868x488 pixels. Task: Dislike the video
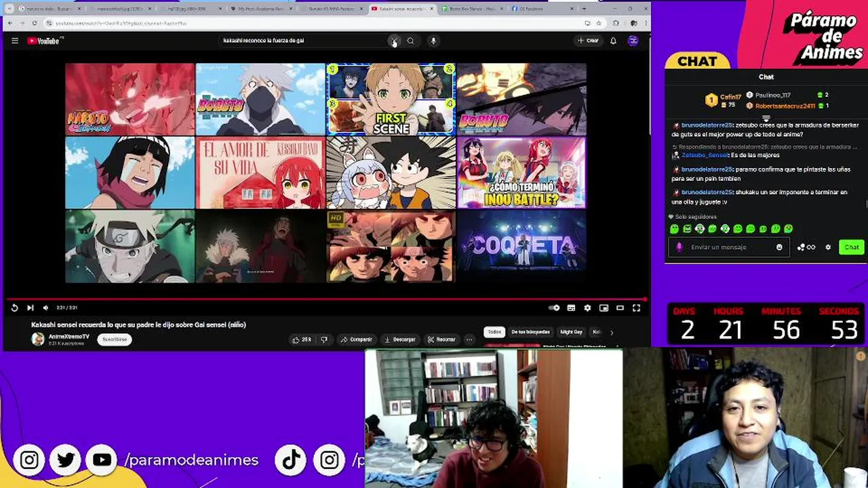click(x=324, y=340)
